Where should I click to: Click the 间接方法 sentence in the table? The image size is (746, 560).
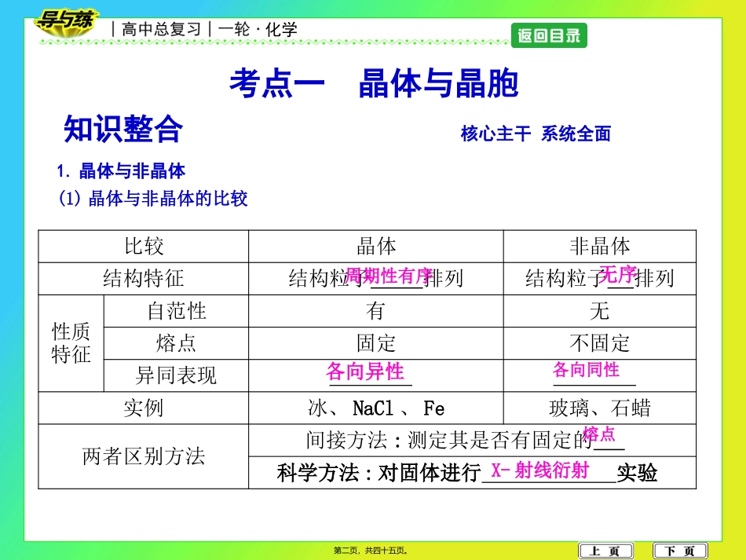coord(465,440)
